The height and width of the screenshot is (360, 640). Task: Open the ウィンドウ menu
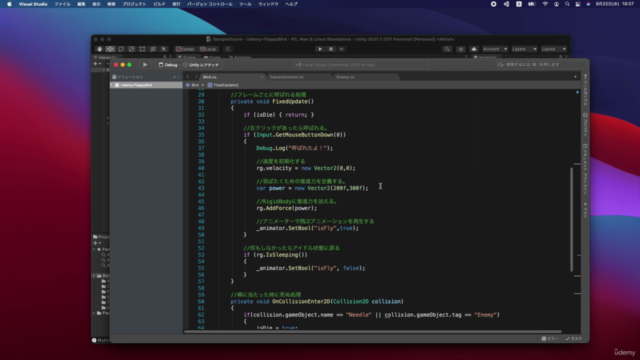click(x=268, y=4)
